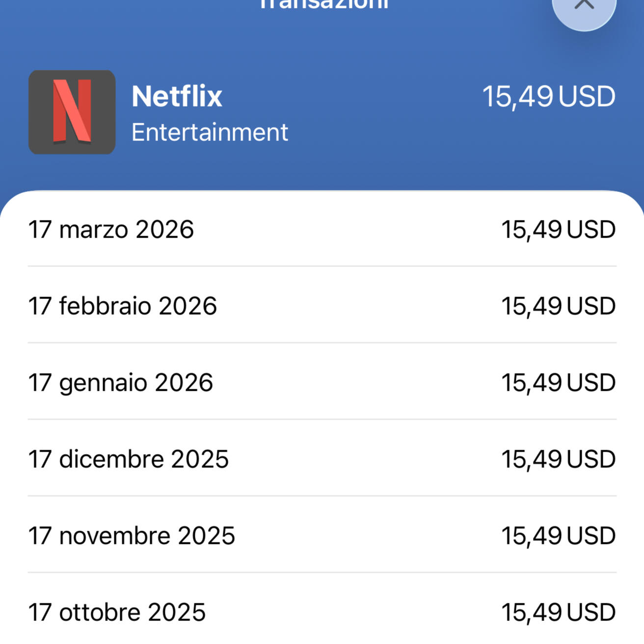
Task: Tap the Netflix merchant name
Action: (x=177, y=96)
